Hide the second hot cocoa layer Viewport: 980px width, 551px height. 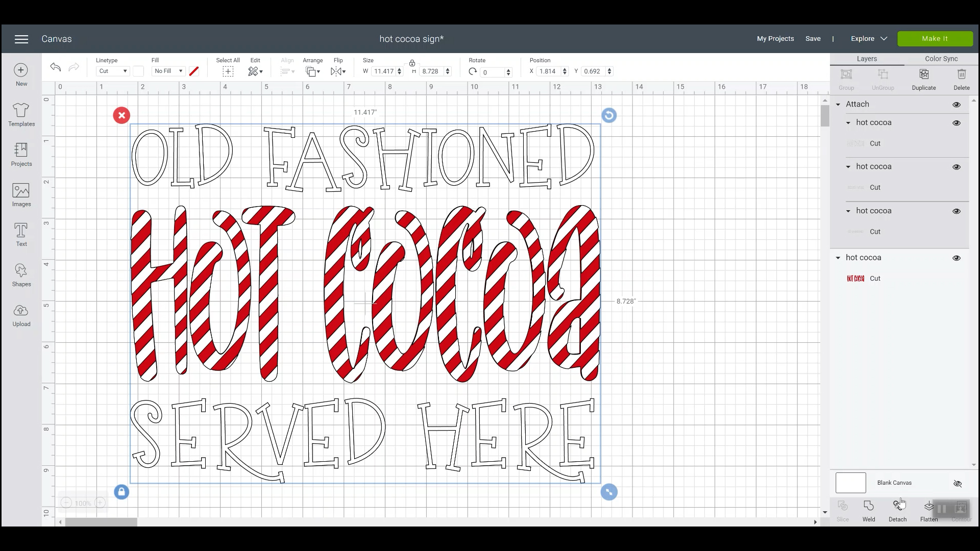(x=957, y=166)
